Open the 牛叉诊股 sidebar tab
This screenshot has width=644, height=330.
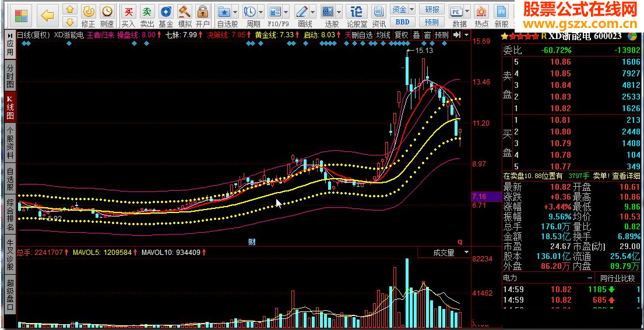[10, 254]
